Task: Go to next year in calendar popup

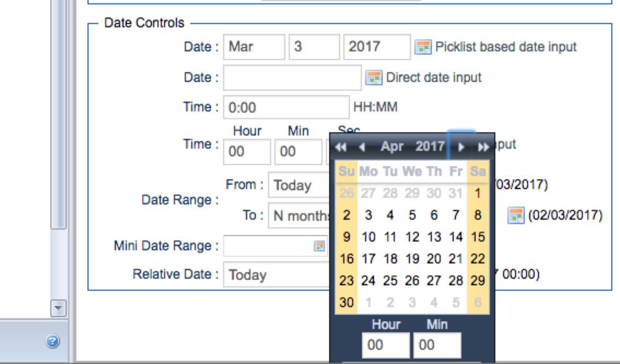Action: pos(483,147)
